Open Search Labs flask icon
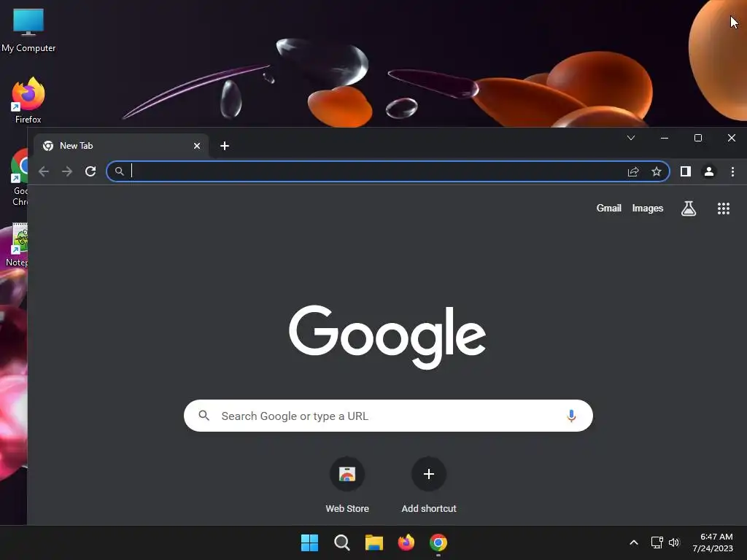The height and width of the screenshot is (560, 747). [689, 208]
